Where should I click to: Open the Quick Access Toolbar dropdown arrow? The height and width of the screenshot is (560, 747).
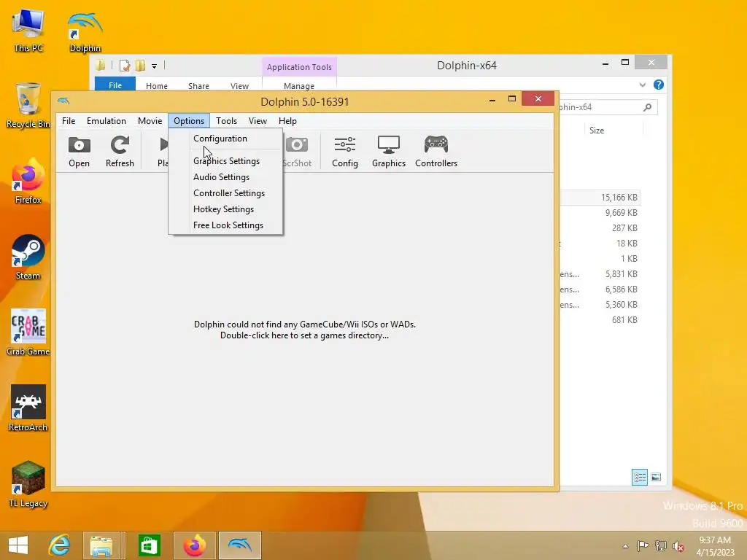pyautogui.click(x=155, y=66)
